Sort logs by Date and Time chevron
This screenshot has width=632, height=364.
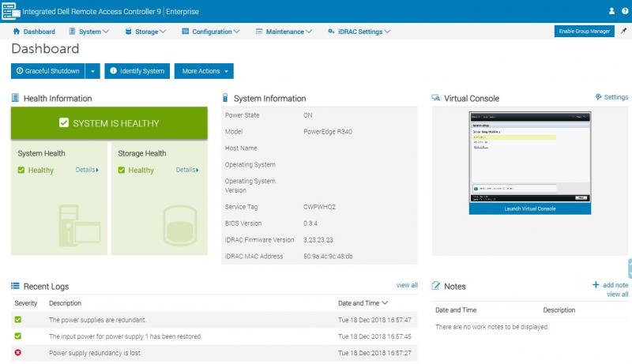tap(385, 303)
